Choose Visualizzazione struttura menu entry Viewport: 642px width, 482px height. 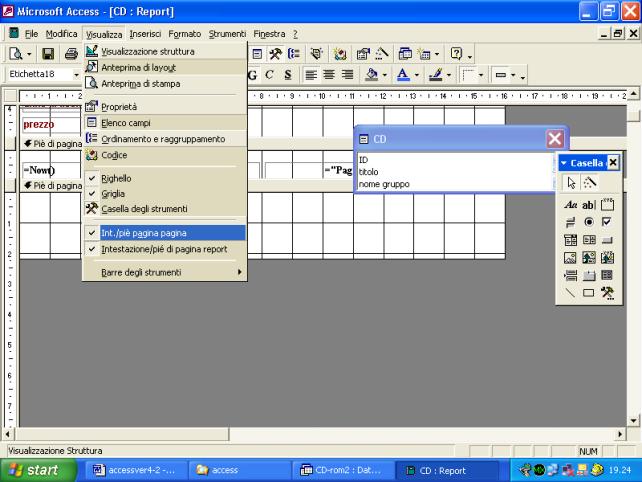pyautogui.click(x=165, y=52)
